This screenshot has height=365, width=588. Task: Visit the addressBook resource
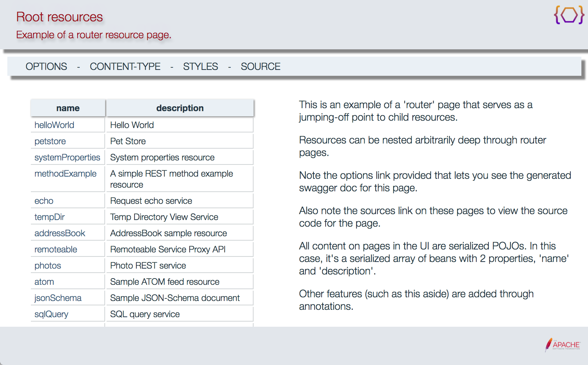click(60, 233)
